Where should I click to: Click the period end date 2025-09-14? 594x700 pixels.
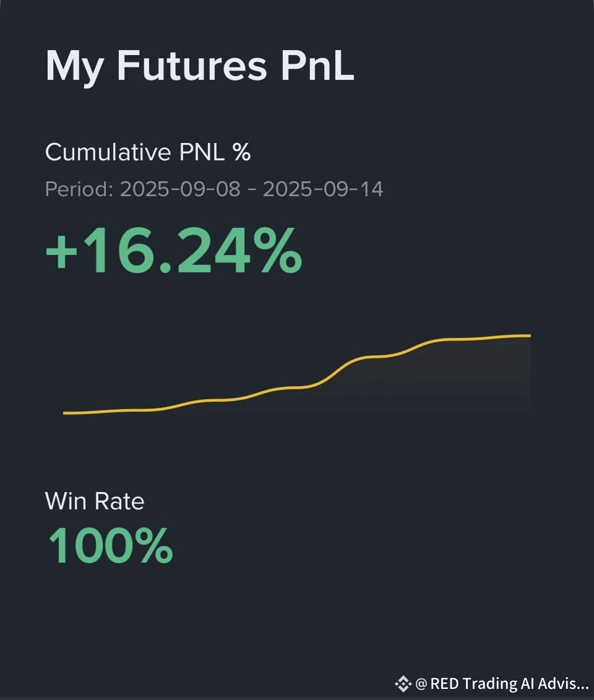(x=323, y=189)
